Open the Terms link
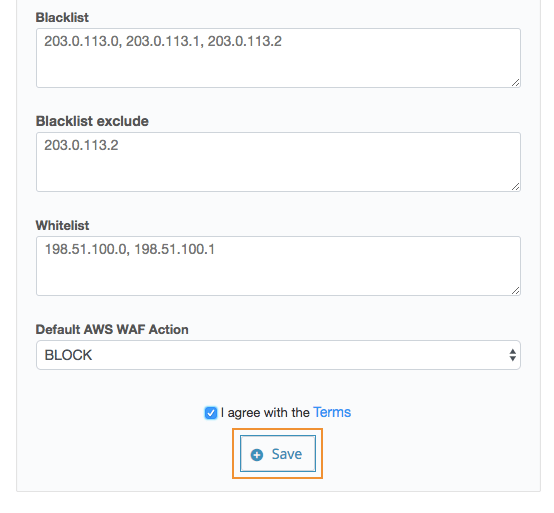 click(x=332, y=412)
